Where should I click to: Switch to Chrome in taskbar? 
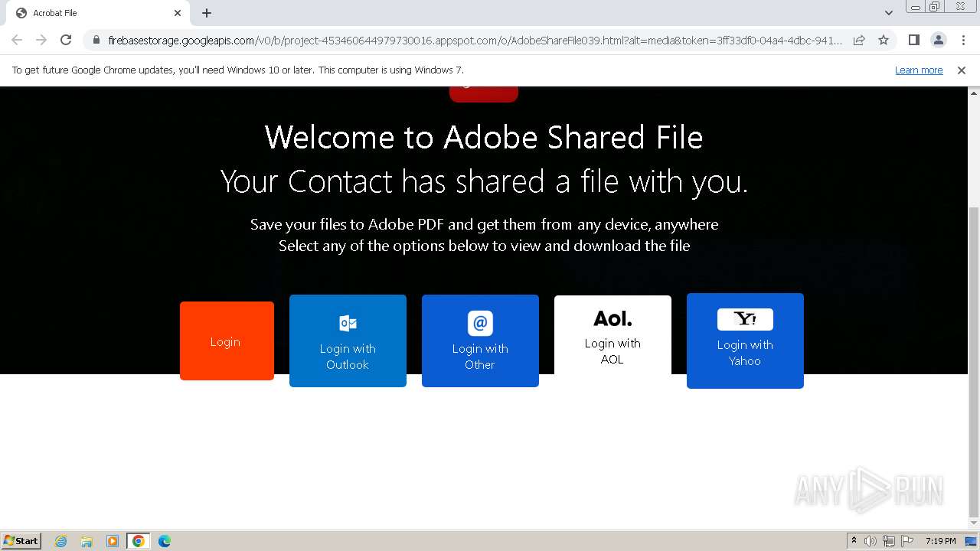[x=139, y=541]
